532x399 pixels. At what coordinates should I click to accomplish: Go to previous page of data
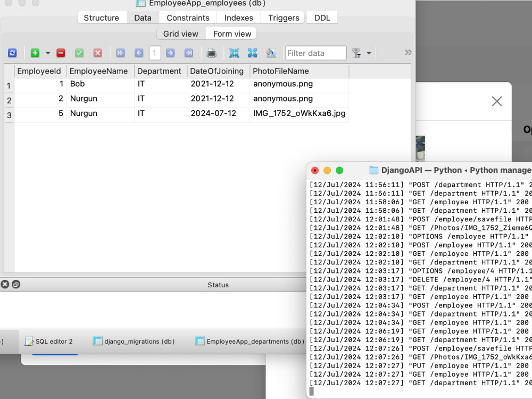[x=139, y=53]
